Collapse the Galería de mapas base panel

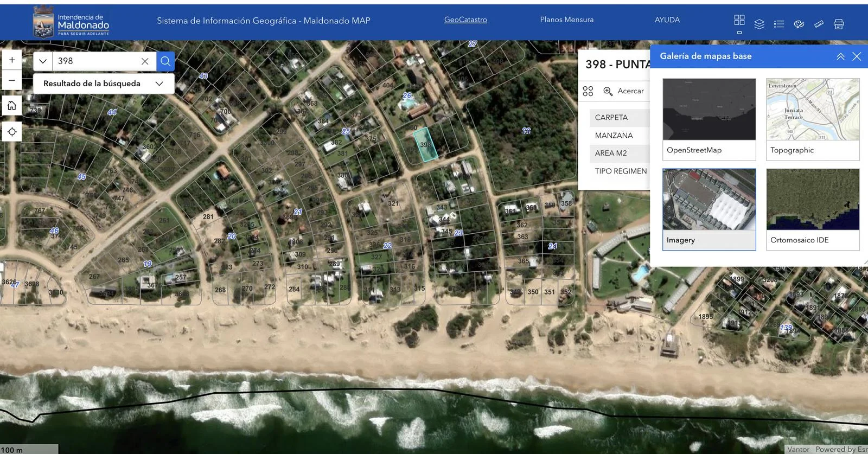coord(840,56)
